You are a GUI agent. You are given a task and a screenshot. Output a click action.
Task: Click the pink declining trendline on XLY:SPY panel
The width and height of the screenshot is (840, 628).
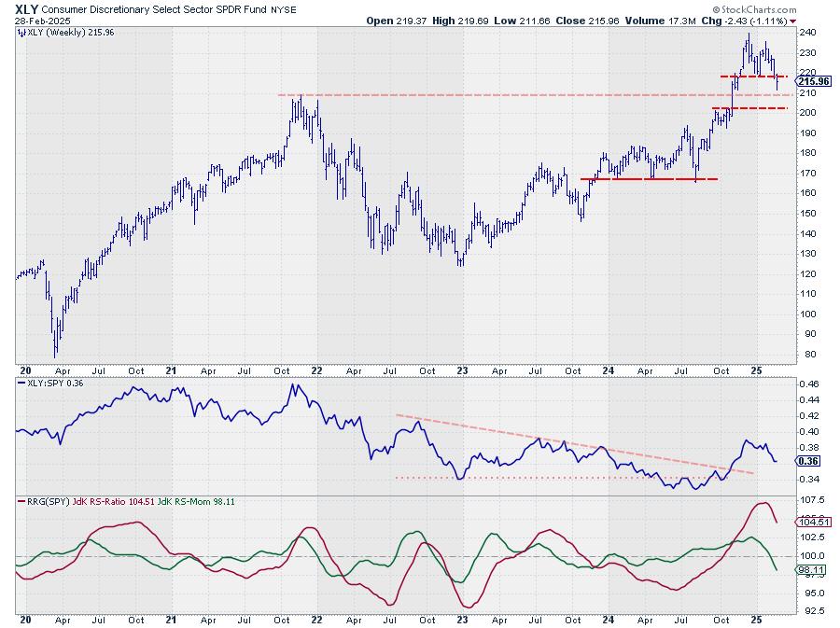[579, 445]
